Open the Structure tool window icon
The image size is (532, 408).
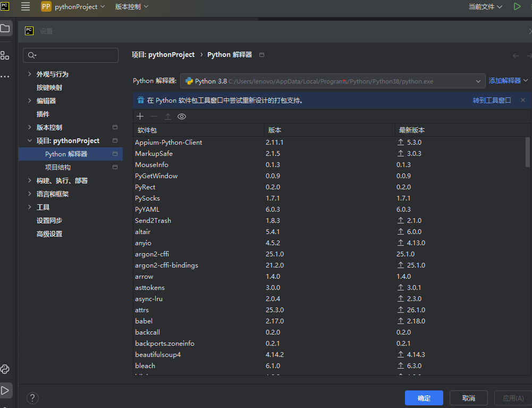[x=5, y=55]
